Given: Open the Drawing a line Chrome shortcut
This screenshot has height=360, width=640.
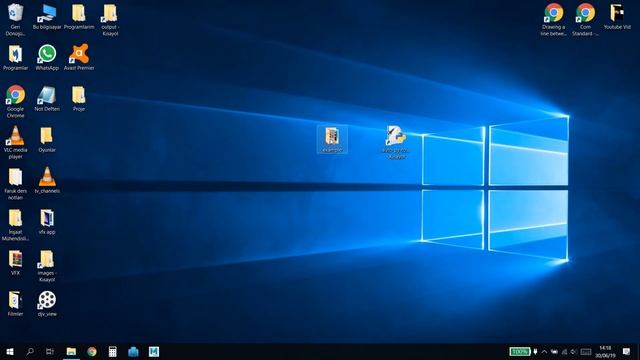Looking at the screenshot, I should (553, 19).
